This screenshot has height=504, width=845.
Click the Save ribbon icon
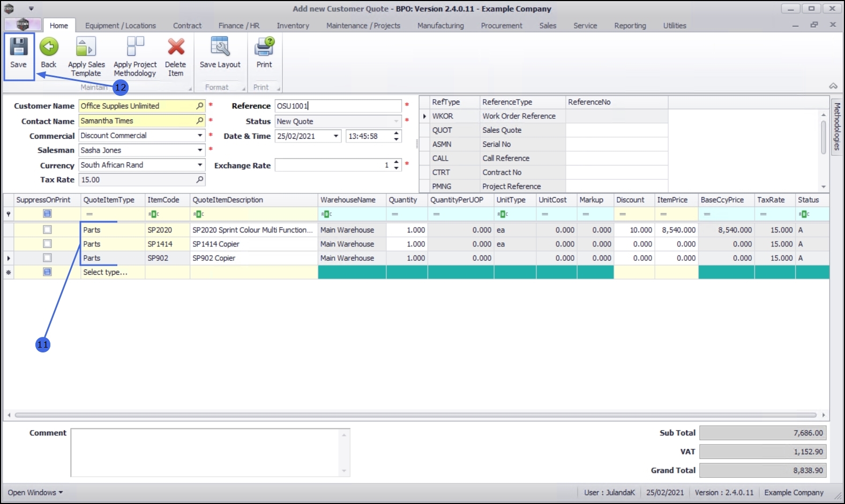pos(19,47)
